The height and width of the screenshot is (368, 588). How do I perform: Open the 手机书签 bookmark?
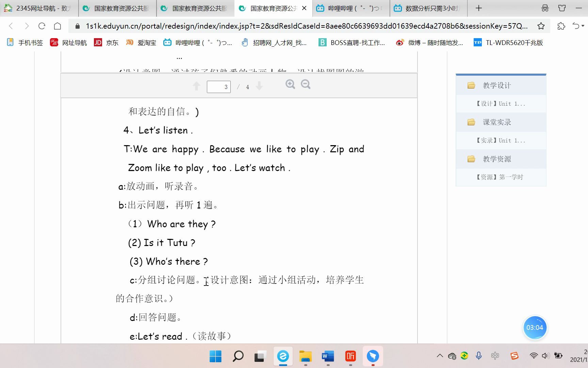(x=25, y=43)
